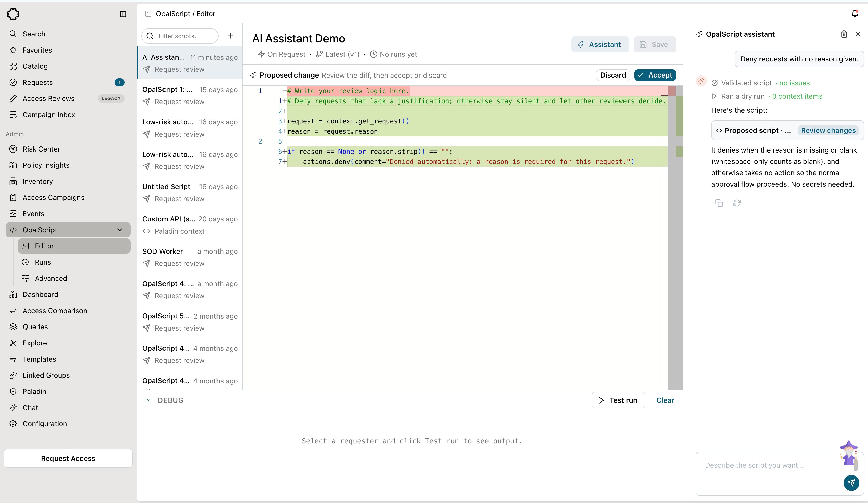Click Request Access button
The height and width of the screenshot is (503, 868).
click(x=68, y=459)
